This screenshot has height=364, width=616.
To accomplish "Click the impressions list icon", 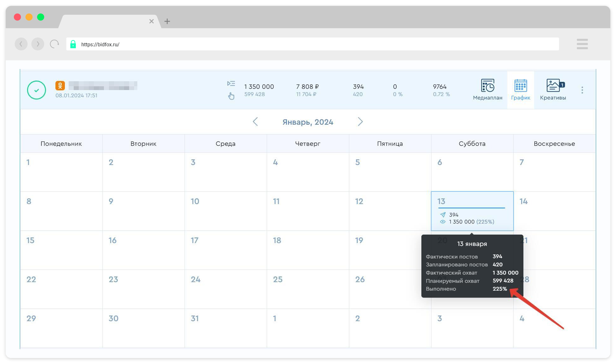I will pos(231,84).
